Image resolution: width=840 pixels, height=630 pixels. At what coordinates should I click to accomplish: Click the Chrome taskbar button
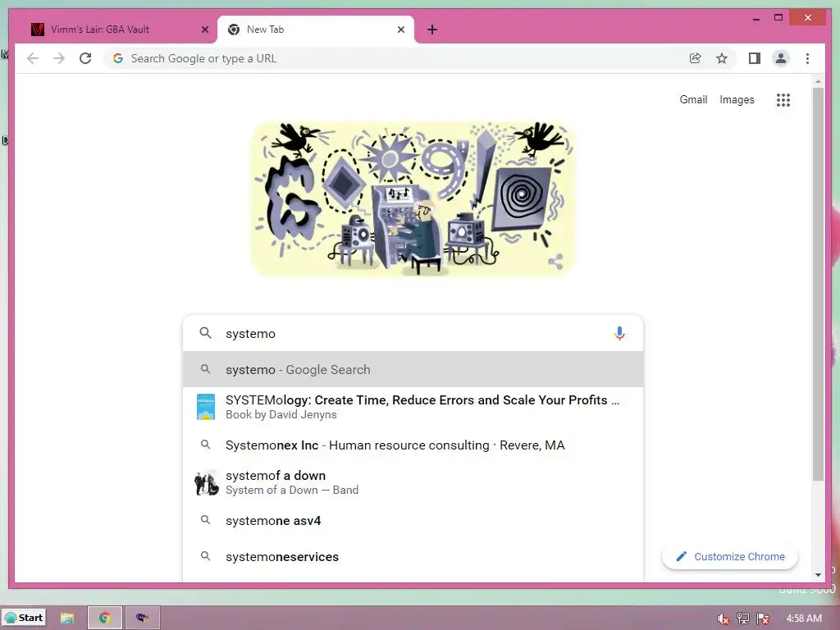[x=105, y=618]
